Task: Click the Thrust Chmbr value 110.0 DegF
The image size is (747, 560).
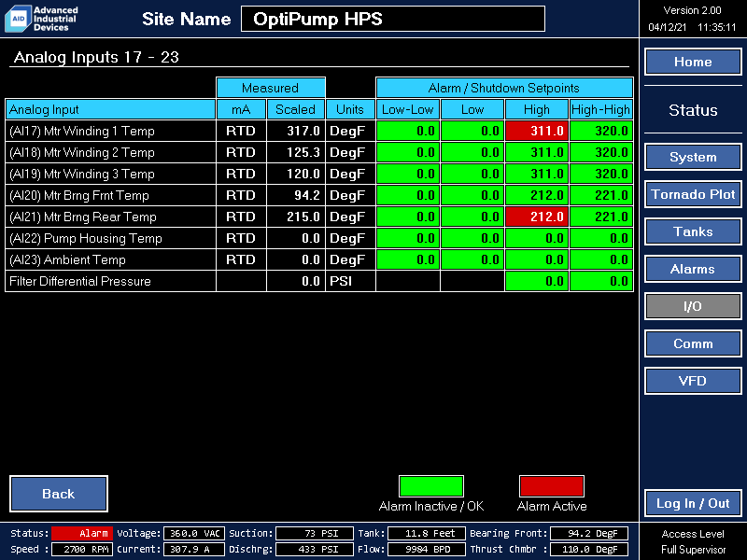Action: pyautogui.click(x=589, y=549)
